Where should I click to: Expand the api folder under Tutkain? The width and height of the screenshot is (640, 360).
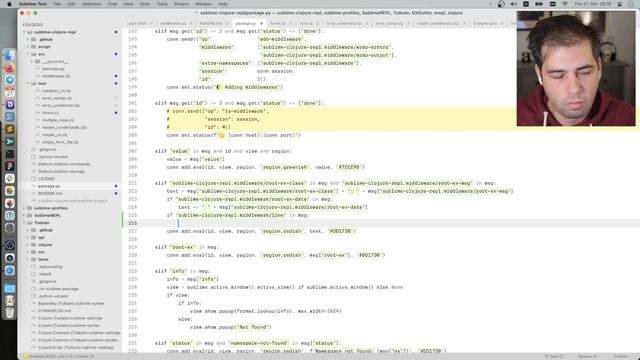28,237
